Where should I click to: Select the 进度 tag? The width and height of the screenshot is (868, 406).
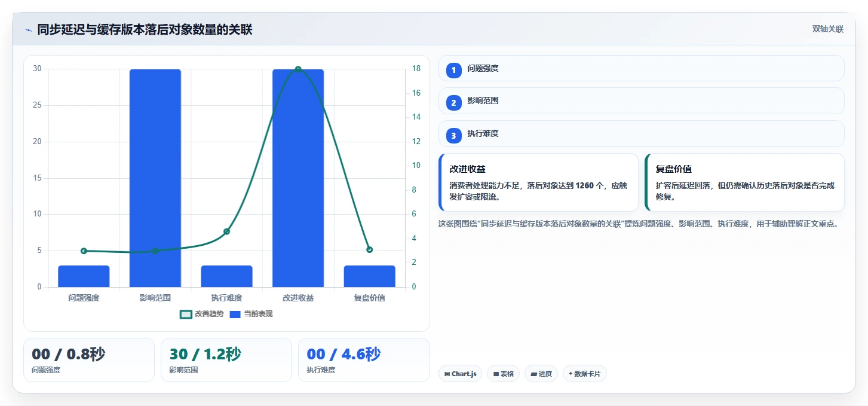(541, 374)
